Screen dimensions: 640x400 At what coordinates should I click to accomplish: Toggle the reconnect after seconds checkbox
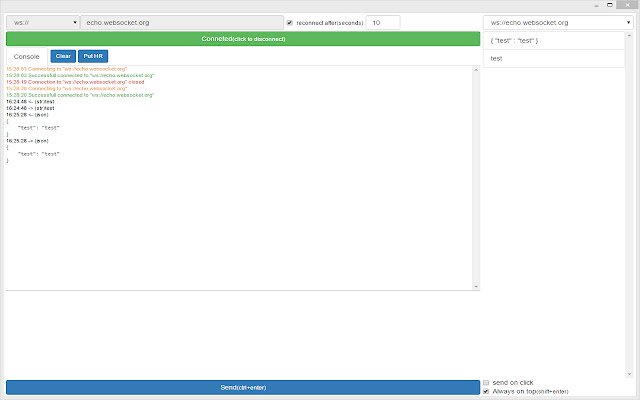pyautogui.click(x=289, y=23)
